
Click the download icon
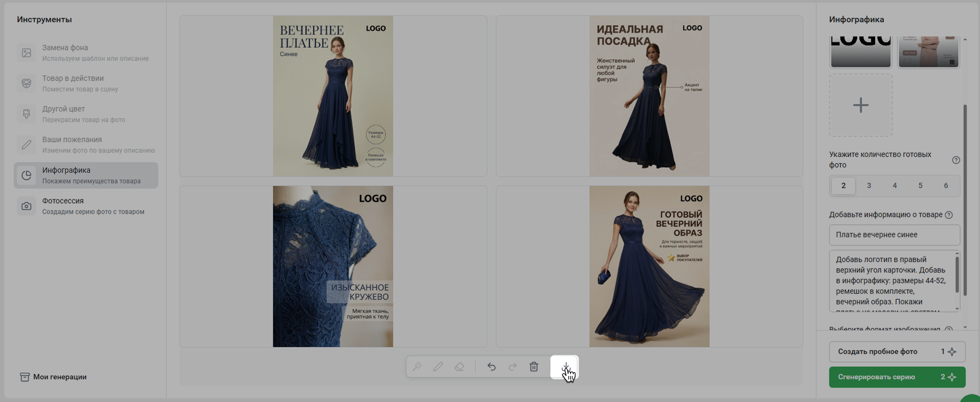tap(565, 366)
